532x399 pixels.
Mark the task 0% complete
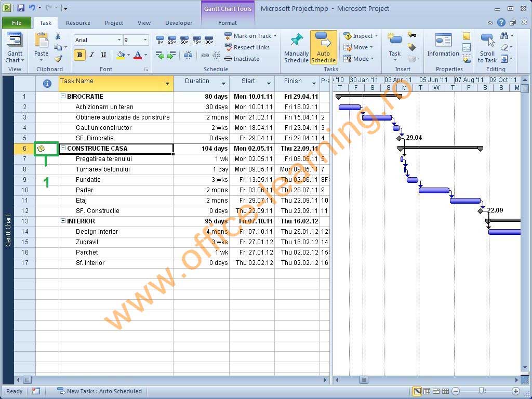click(x=160, y=40)
